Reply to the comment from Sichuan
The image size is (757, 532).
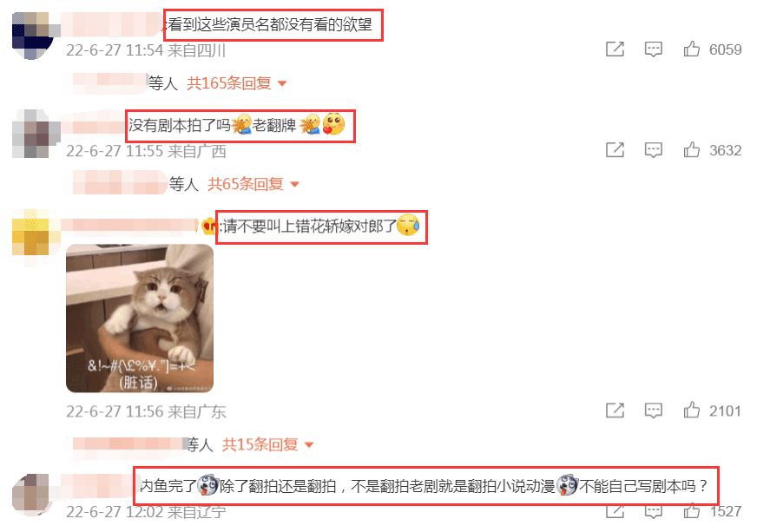click(x=653, y=49)
